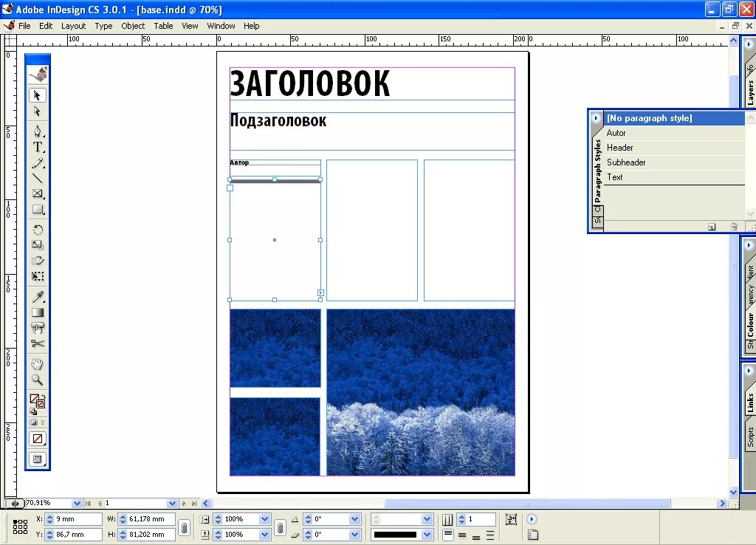Select the Rotate tool
756x545 pixels.
38,229
